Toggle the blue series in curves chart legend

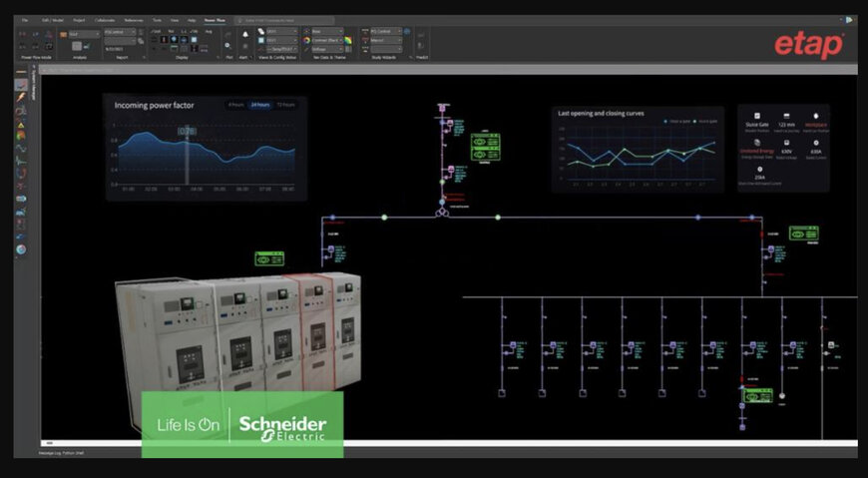click(677, 122)
